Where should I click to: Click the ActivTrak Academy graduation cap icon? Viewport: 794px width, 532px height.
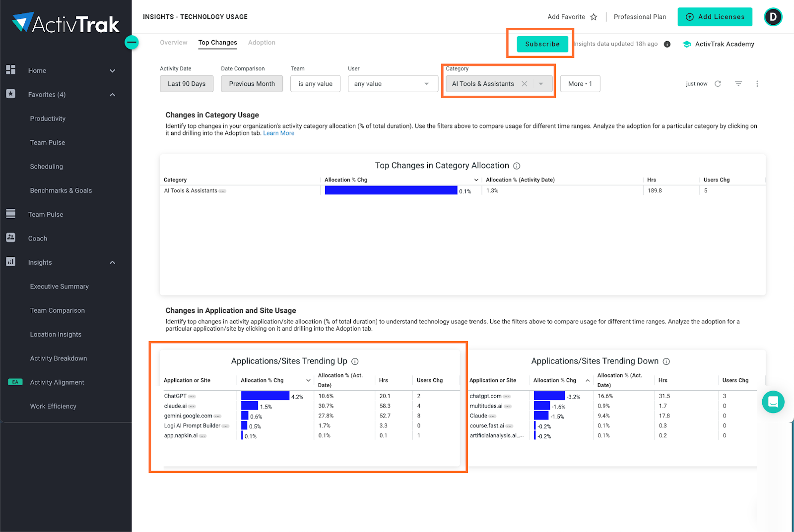coord(687,44)
